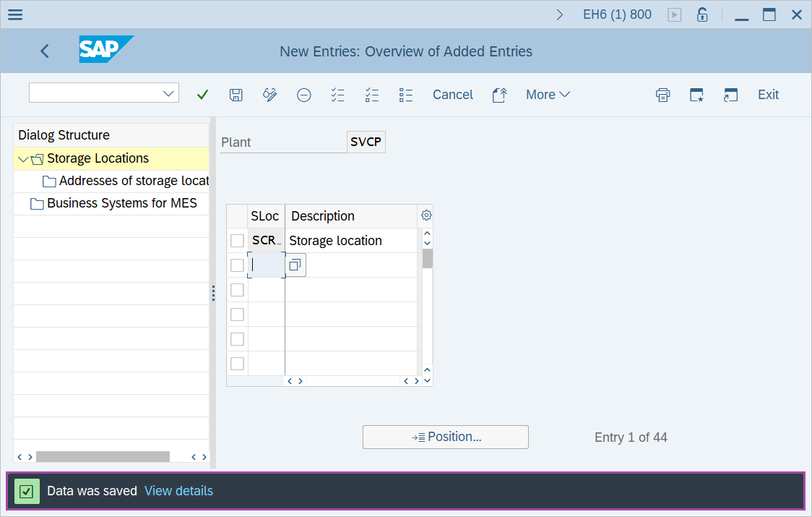Click the Print icon

point(662,95)
